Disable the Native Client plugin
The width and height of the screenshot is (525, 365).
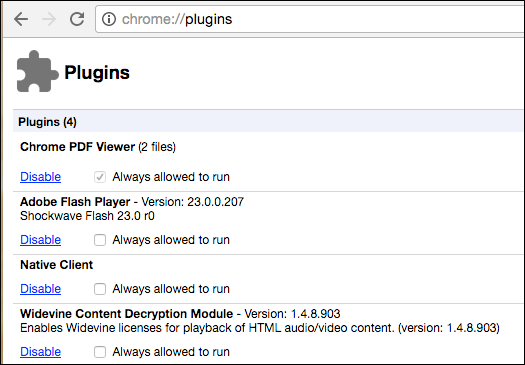[41, 289]
